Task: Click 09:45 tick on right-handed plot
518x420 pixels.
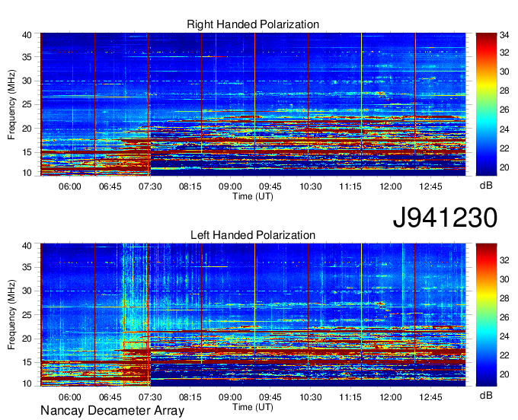Action: 270,186
